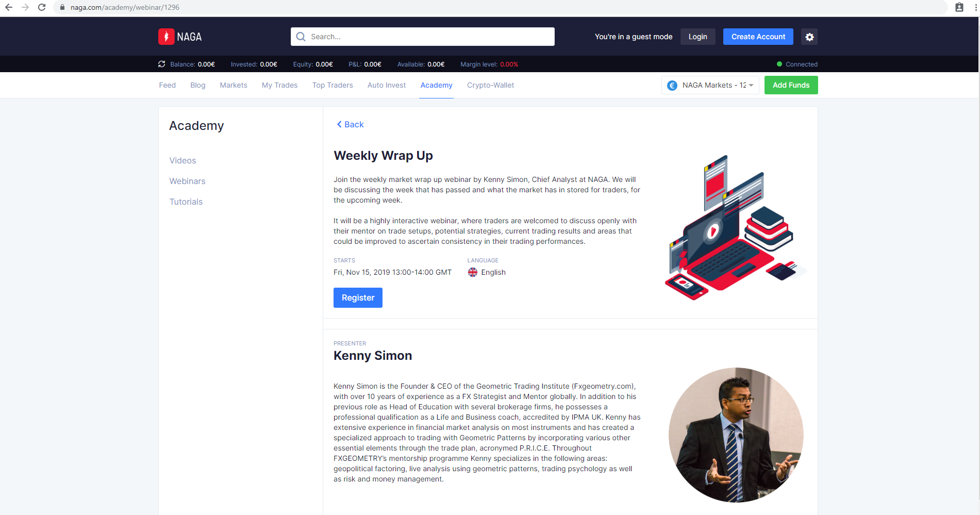The height and width of the screenshot is (515, 980).
Task: Click the padlock site info icon
Action: [62, 7]
